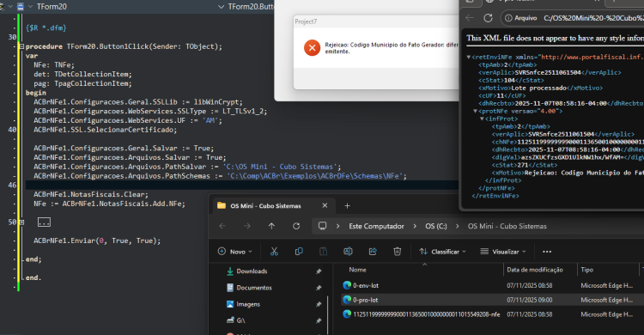Open the Visualizar view dropdown
Viewport: 644px width, 335px height.
503,252
